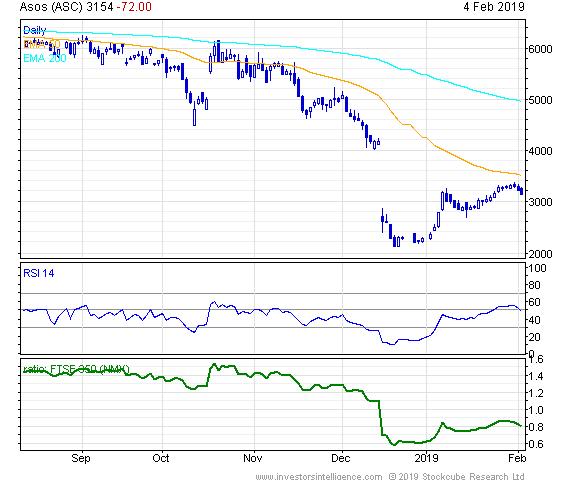
Task: Click the 'Sep' x-axis month label
Action: point(81,458)
